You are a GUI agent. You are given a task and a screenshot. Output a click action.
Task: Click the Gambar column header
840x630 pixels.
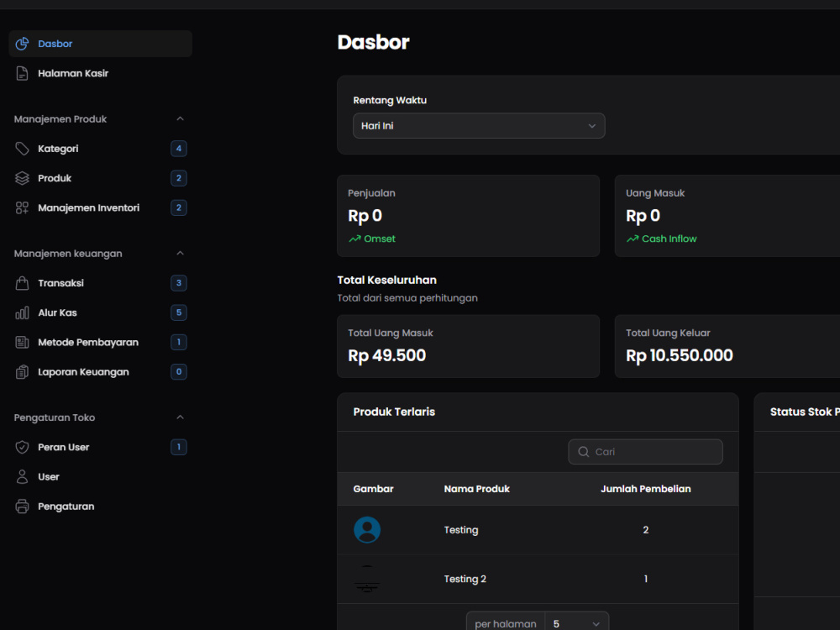(x=374, y=489)
